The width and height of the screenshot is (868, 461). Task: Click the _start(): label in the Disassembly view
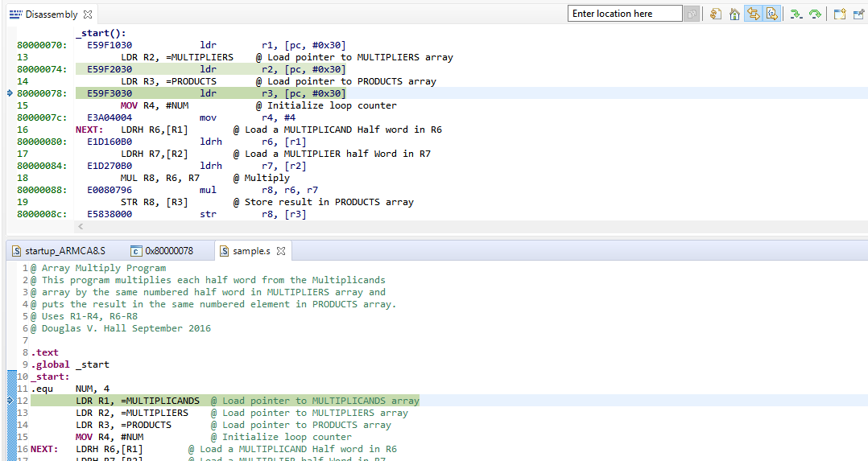pyautogui.click(x=101, y=33)
